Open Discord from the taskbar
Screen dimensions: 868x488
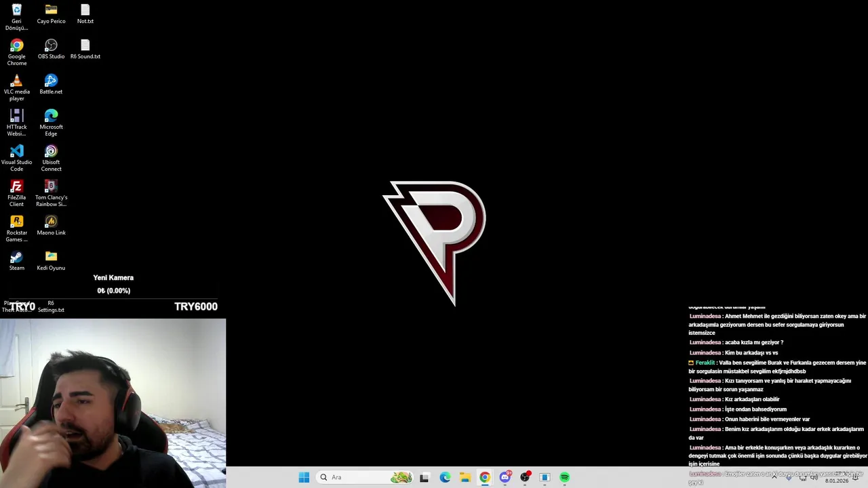pyautogui.click(x=505, y=477)
